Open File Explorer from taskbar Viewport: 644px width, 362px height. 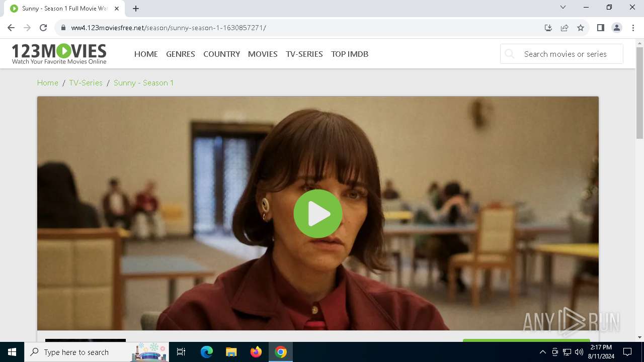click(231, 352)
